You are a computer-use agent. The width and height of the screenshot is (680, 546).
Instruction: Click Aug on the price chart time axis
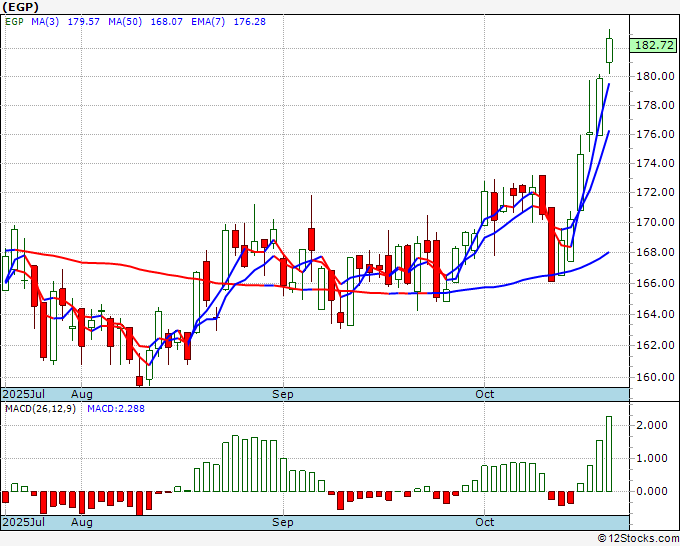click(82, 394)
